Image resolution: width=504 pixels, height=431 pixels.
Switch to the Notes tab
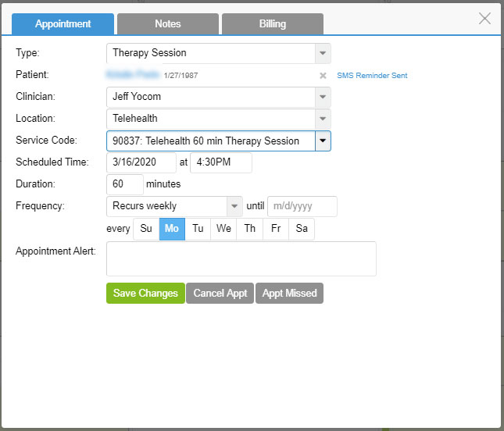168,23
